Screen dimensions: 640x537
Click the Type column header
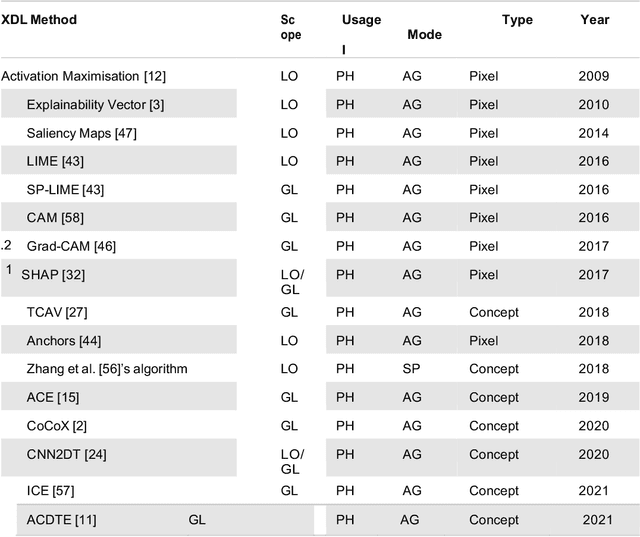coord(517,20)
